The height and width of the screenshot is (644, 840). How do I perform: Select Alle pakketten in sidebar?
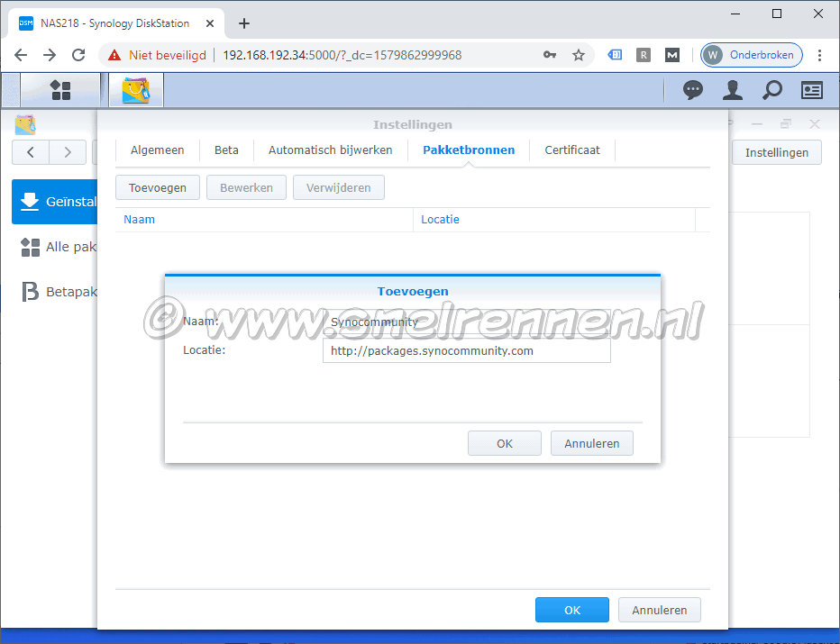pos(55,247)
